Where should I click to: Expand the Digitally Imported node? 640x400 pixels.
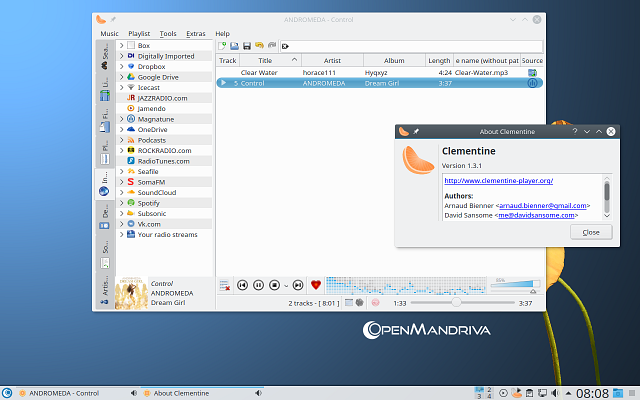click(x=121, y=56)
